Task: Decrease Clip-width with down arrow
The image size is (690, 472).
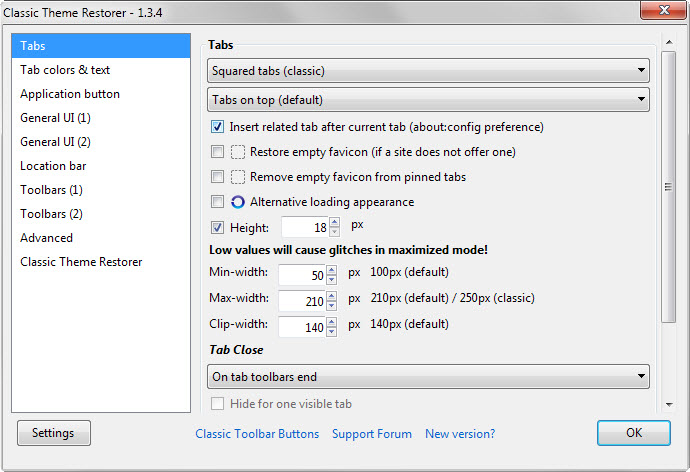Action: (x=332, y=332)
